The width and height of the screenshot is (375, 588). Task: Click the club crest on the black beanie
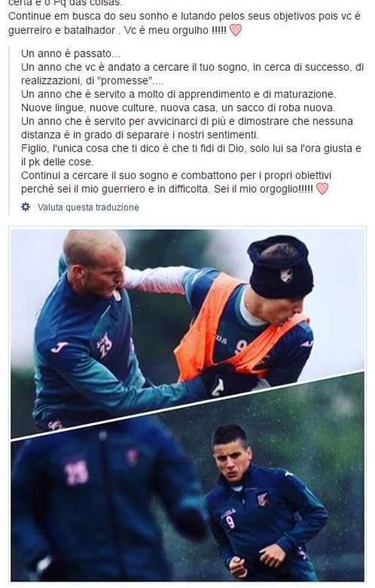(x=287, y=276)
